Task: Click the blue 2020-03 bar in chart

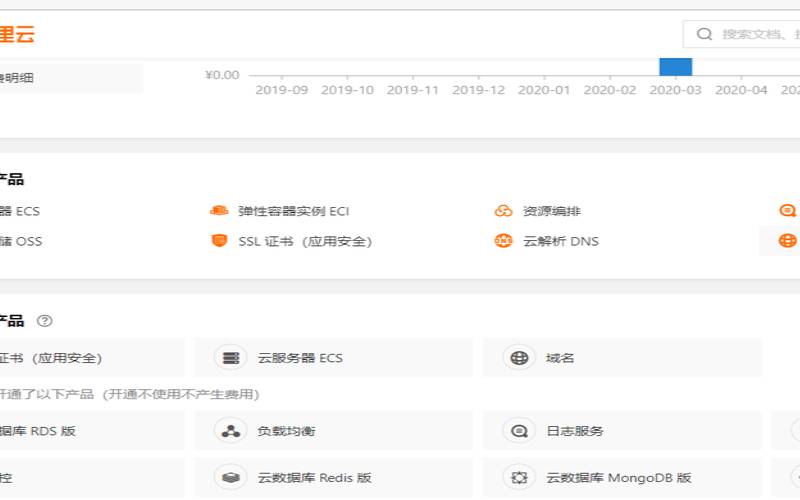Action: (676, 67)
